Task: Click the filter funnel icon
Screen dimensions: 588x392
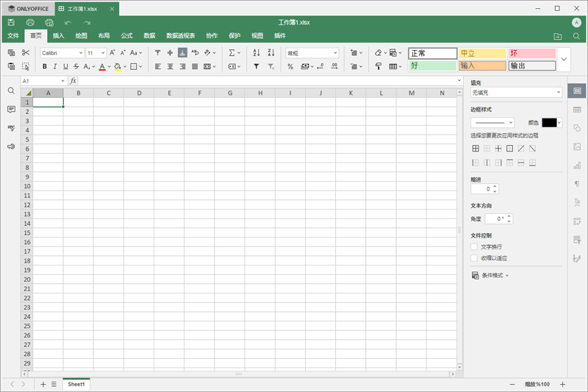Action: tap(257, 66)
